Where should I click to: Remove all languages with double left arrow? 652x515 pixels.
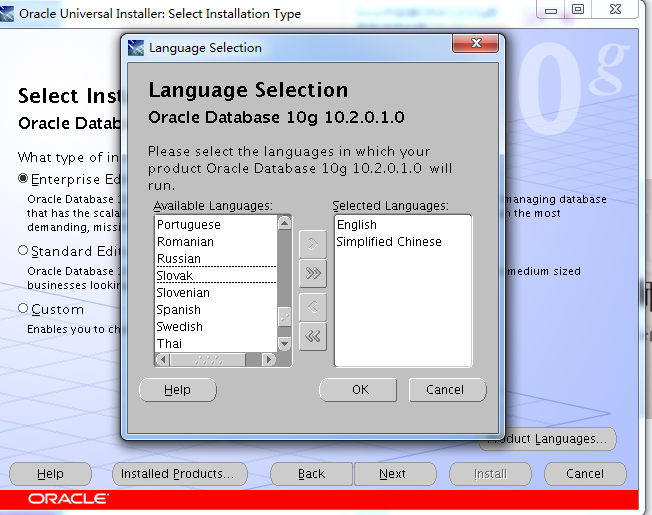[313, 336]
